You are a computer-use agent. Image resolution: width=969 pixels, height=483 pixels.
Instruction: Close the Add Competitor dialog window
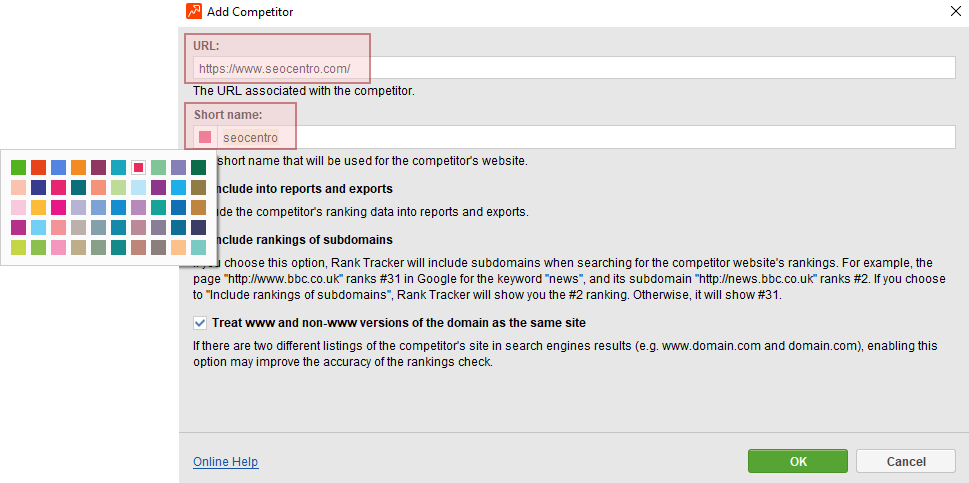[x=956, y=11]
